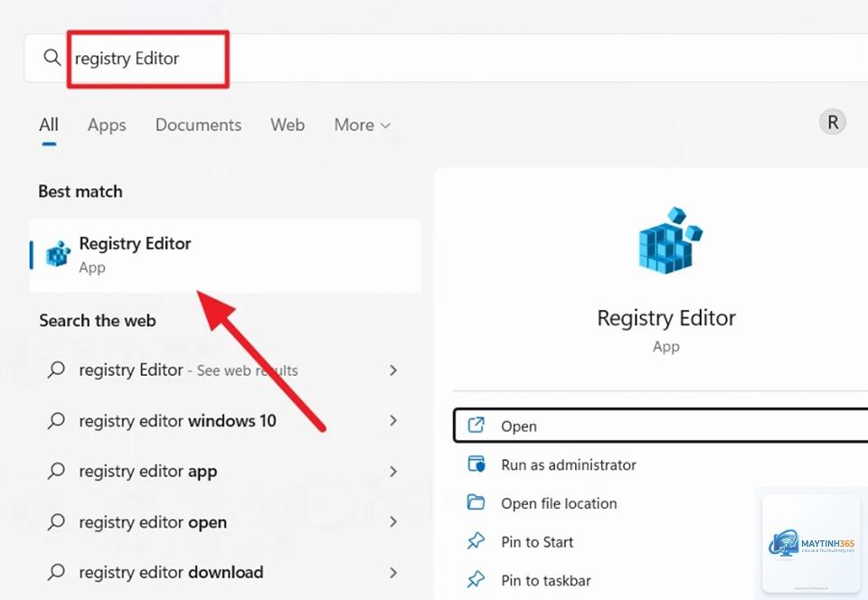Select Open in the Registry Editor panel
Image resolution: width=868 pixels, height=600 pixels.
click(x=660, y=426)
